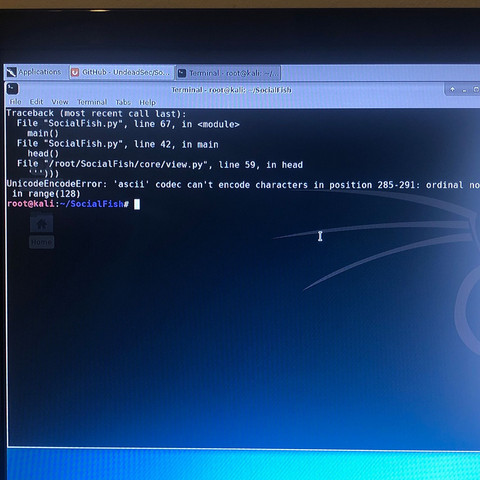Screen dimensions: 480x480
Task: Click the 'UnicodeEncodeError:' text
Action: (56, 184)
